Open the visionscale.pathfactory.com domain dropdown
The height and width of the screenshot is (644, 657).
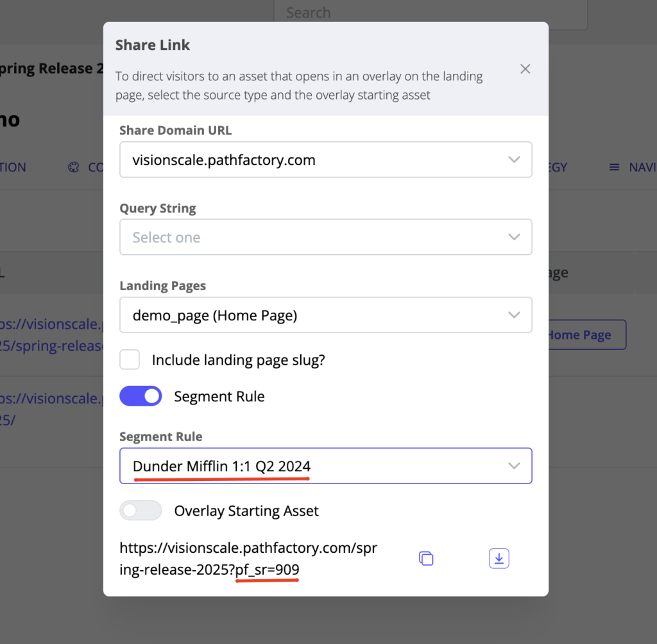point(325,159)
